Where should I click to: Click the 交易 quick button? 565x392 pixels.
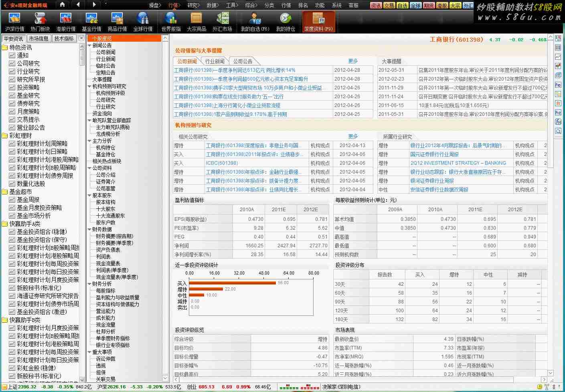pos(389,5)
